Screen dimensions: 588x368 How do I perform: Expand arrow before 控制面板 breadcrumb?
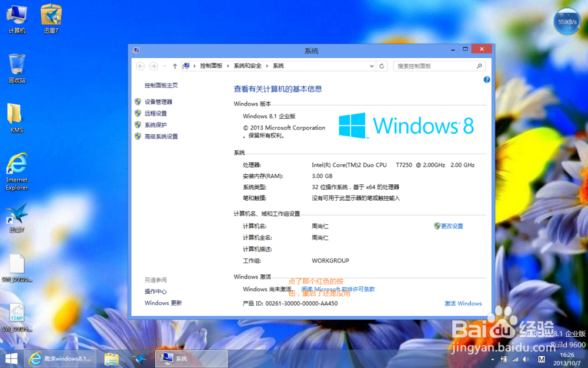point(195,66)
